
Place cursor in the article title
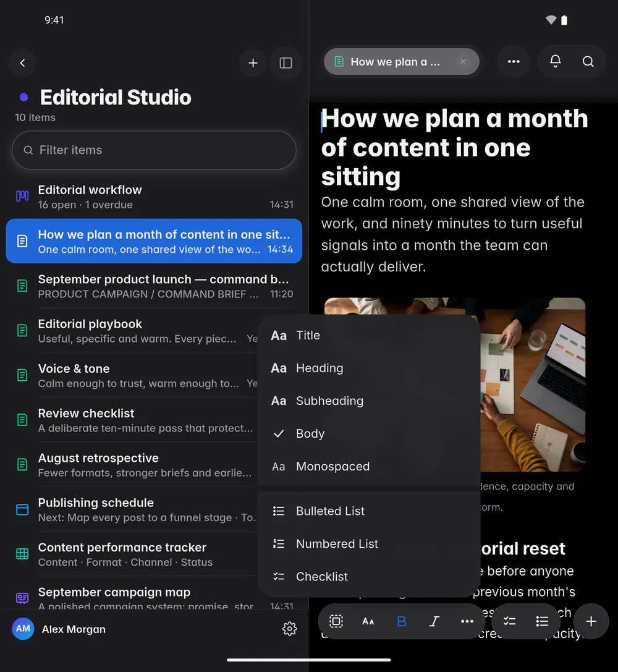(454, 147)
